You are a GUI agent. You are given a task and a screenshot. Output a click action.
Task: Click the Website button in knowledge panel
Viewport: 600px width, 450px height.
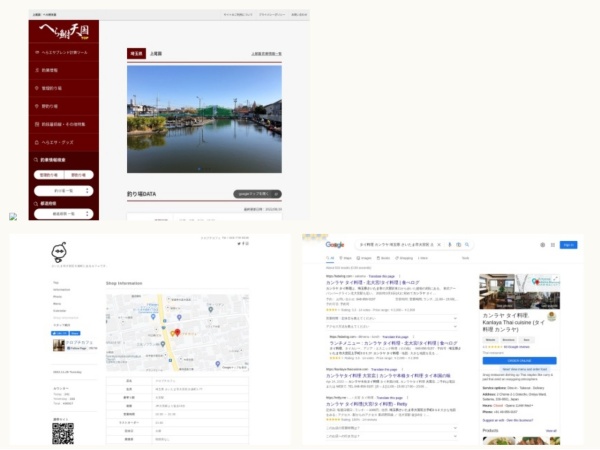pos(491,340)
